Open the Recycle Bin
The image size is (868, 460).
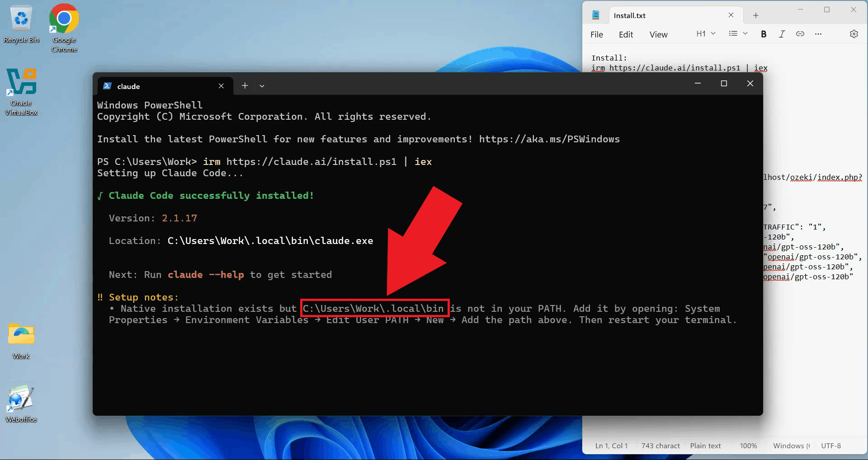[21, 18]
